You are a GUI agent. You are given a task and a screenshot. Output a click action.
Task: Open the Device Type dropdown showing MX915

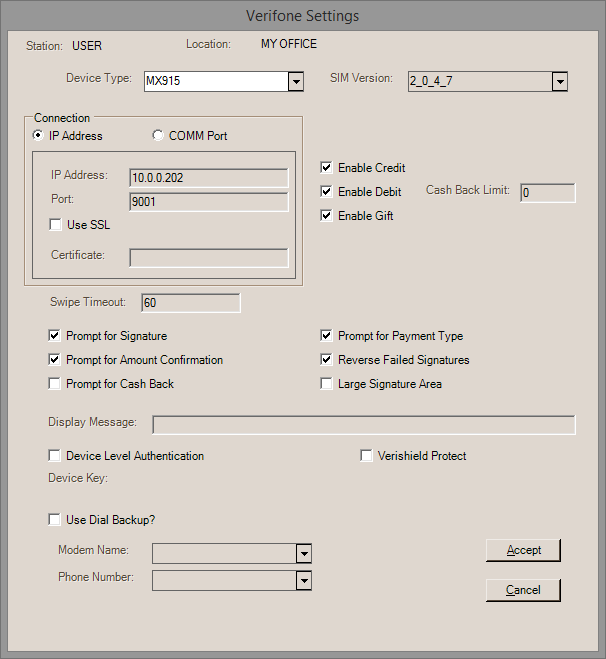point(296,82)
